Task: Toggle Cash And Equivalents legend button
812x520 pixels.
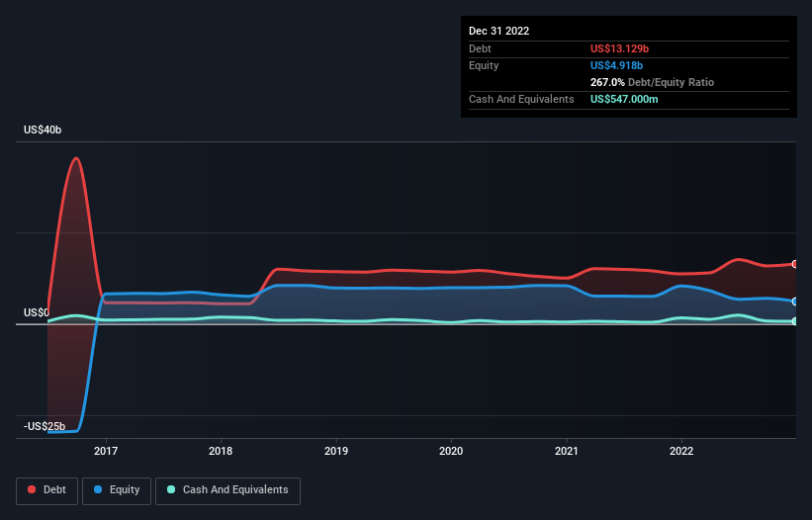Action: pos(227,490)
